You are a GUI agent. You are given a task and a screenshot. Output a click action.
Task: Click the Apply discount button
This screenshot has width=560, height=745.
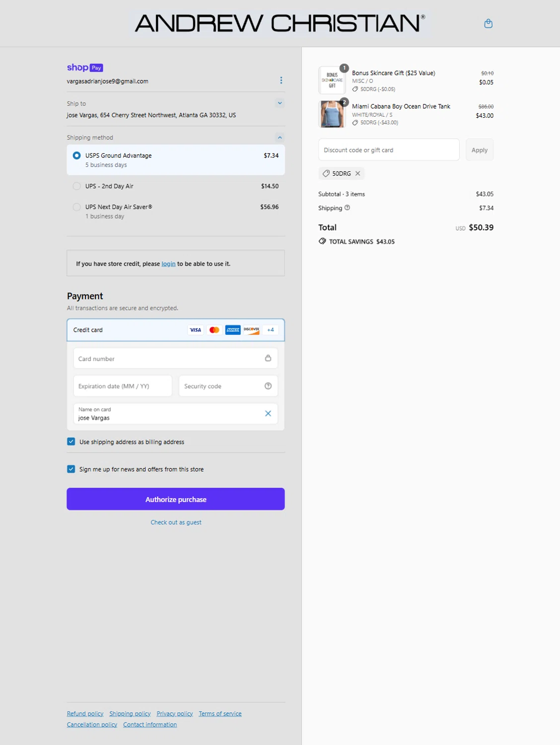pyautogui.click(x=480, y=150)
